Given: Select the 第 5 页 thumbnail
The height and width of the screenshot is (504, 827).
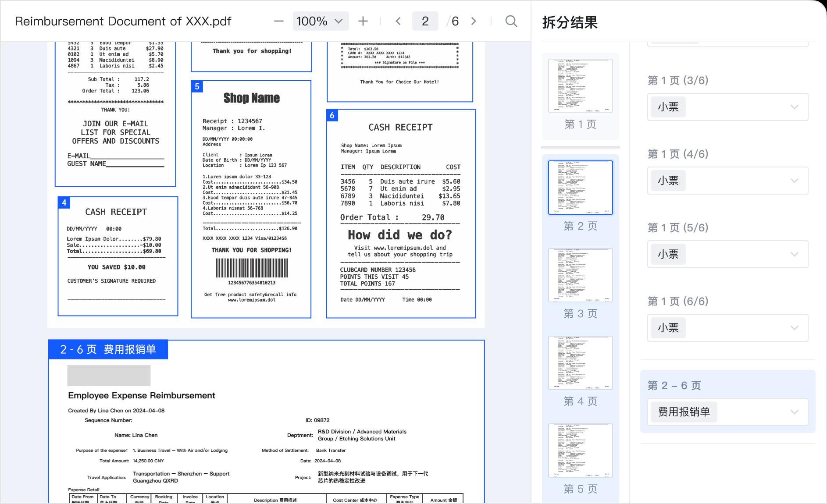Looking at the screenshot, I should (580, 451).
